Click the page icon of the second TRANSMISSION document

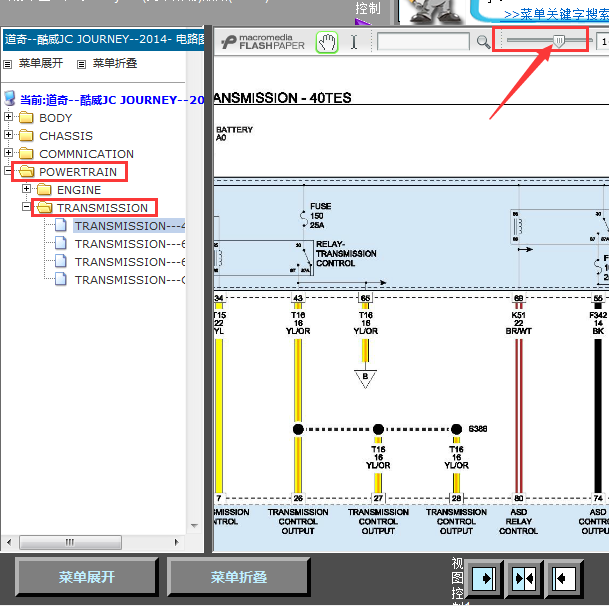[61, 243]
